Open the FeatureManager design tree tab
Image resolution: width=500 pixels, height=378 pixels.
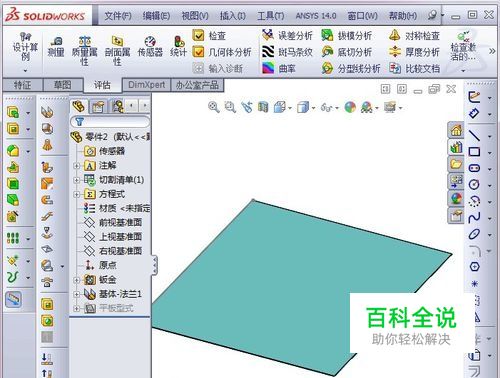[x=79, y=106]
